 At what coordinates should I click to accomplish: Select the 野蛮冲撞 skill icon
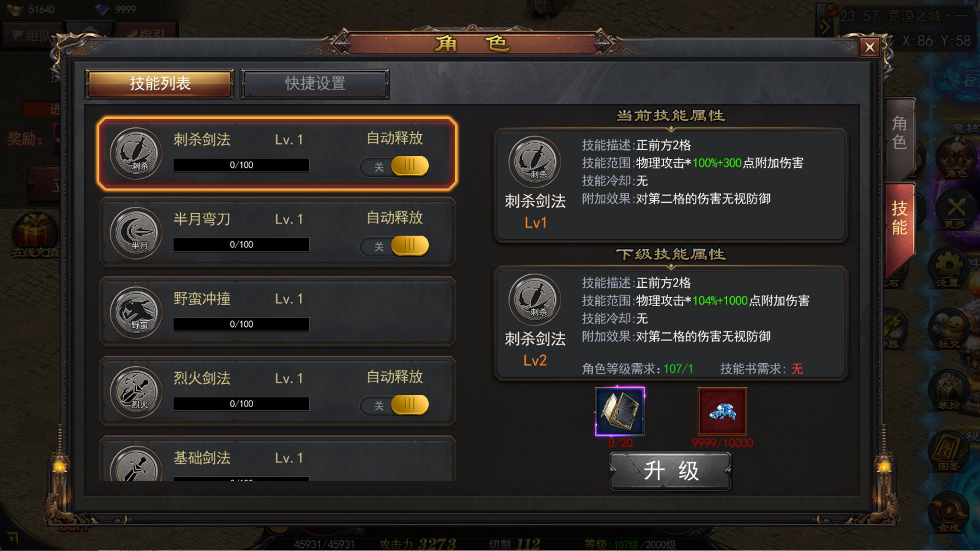pyautogui.click(x=136, y=313)
